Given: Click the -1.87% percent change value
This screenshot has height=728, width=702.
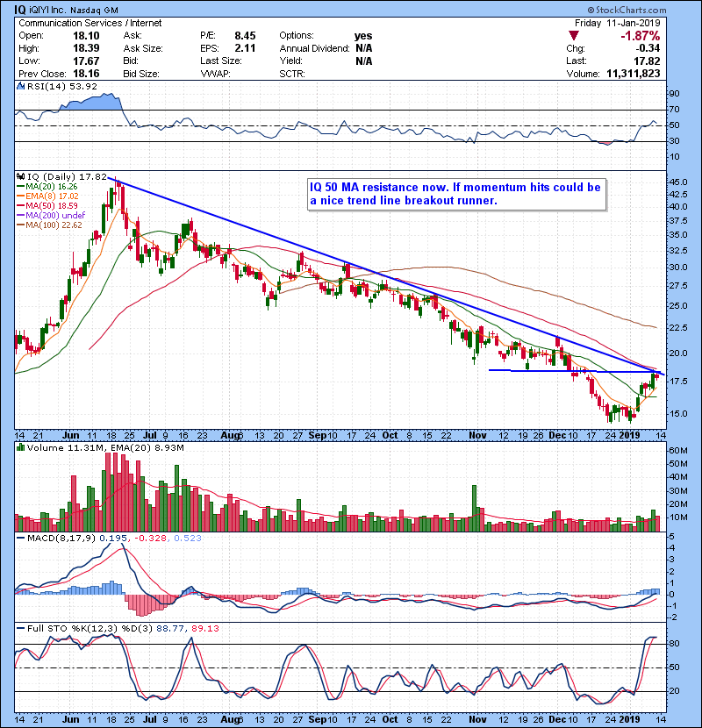Looking at the screenshot, I should coord(641,36).
